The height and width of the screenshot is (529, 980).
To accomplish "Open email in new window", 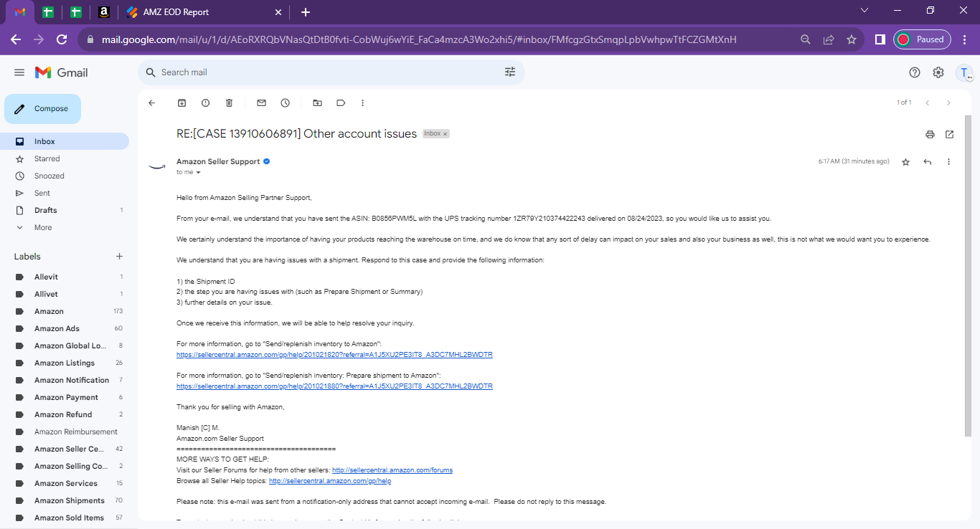I will [950, 134].
